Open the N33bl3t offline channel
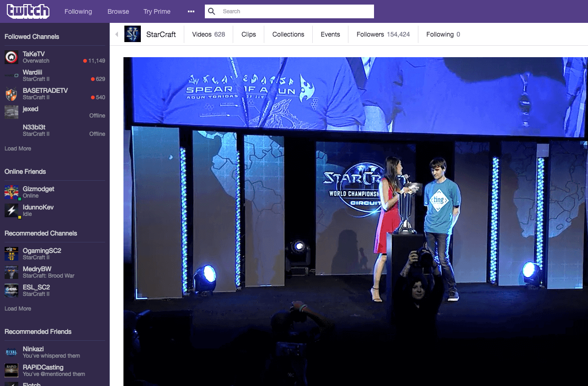This screenshot has width=588, height=386. [55, 130]
